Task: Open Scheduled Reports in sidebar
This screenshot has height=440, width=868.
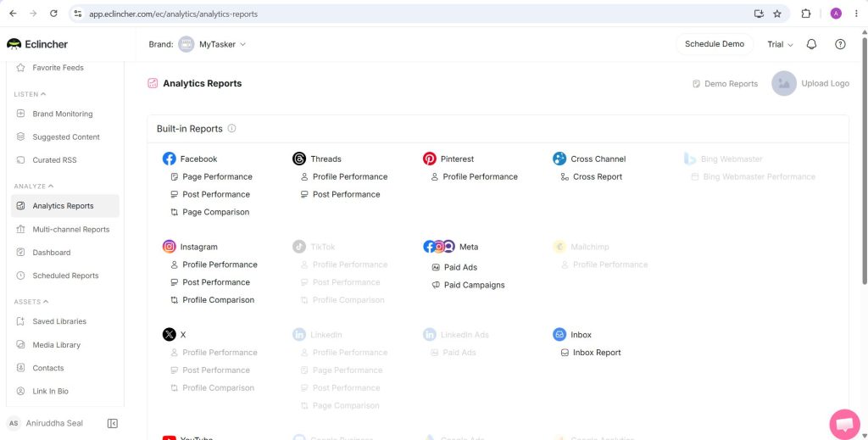Action: [x=64, y=276]
